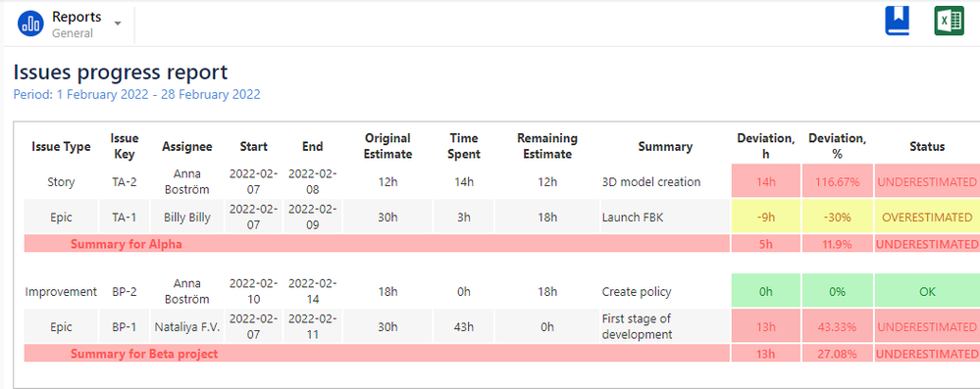The image size is (980, 389).
Task: Expand the Reports General dropdown arrow
Action: pyautogui.click(x=118, y=24)
